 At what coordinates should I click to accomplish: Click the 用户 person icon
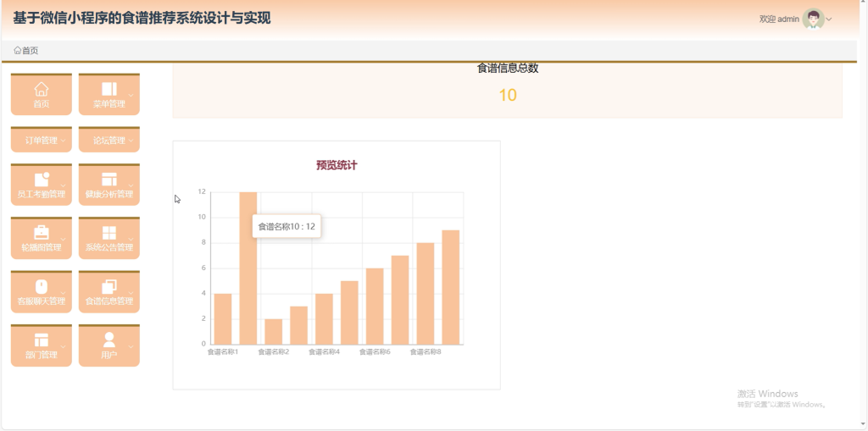click(109, 340)
